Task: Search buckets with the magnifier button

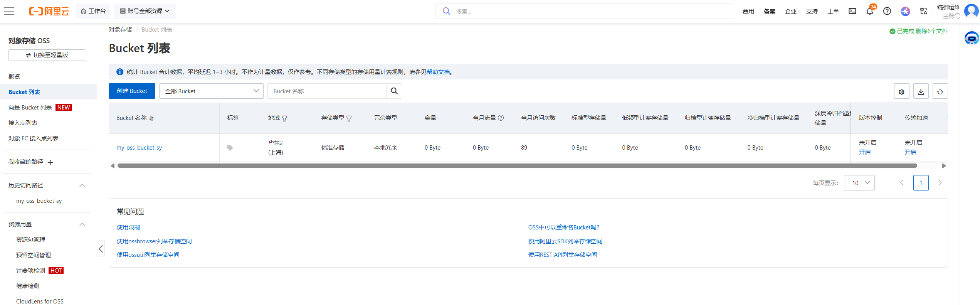Action: pyautogui.click(x=394, y=91)
